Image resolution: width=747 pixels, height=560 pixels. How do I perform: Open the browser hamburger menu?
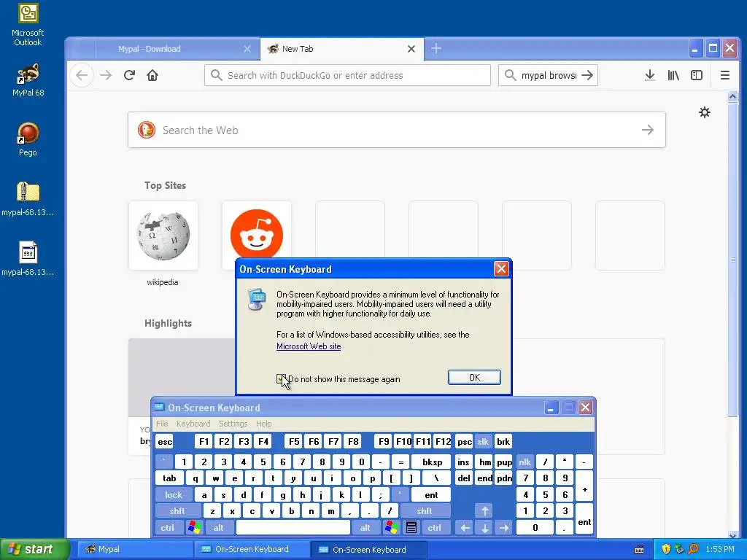tap(724, 75)
